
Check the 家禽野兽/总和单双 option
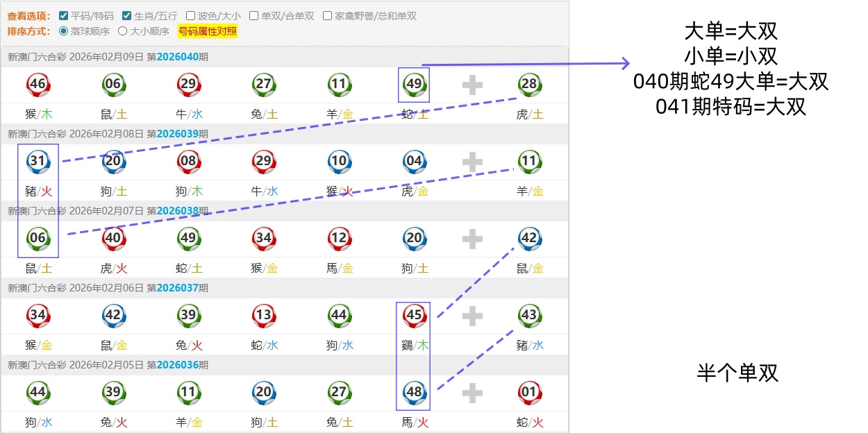point(328,15)
